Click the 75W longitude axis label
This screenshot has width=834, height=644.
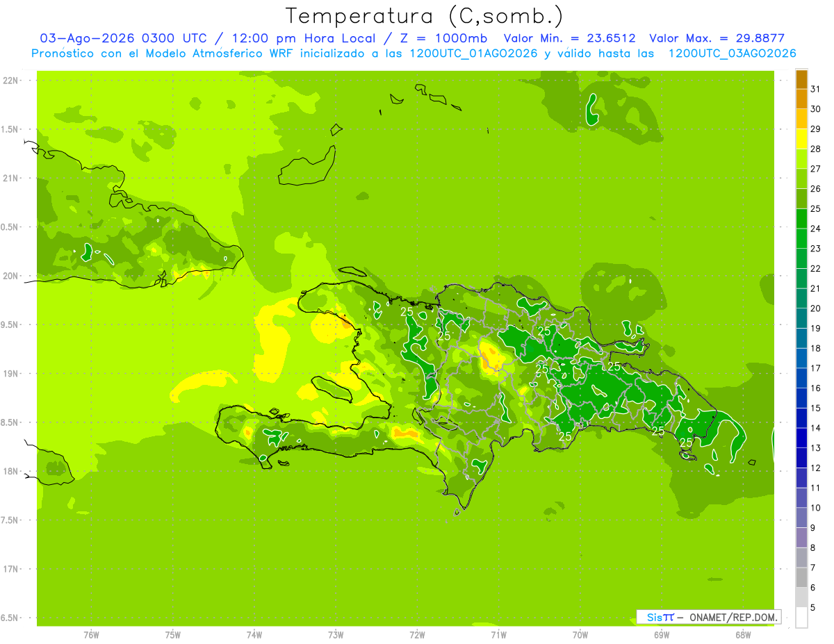coord(172,634)
